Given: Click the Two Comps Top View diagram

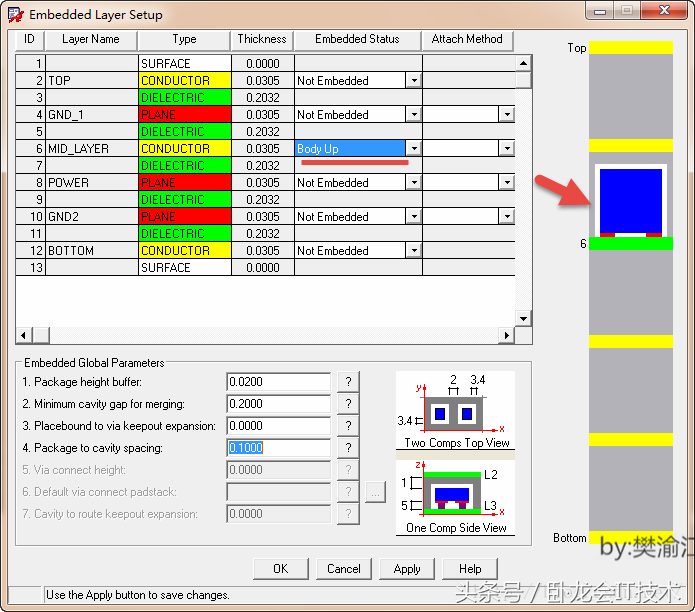Looking at the screenshot, I should (456, 410).
